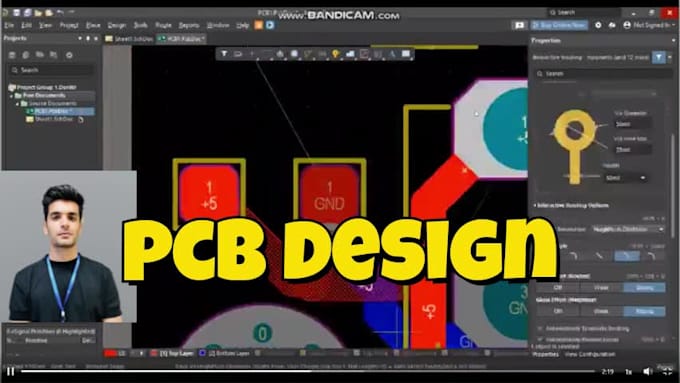Screen dimensions: 680x383
Task: Open the Reports menu
Action: 189,25
